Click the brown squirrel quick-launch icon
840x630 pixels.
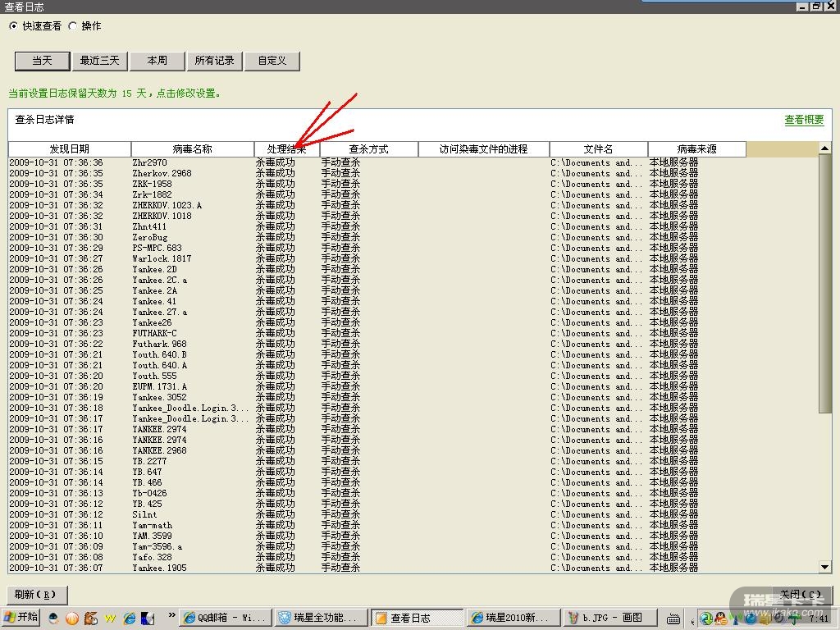tap(91, 619)
